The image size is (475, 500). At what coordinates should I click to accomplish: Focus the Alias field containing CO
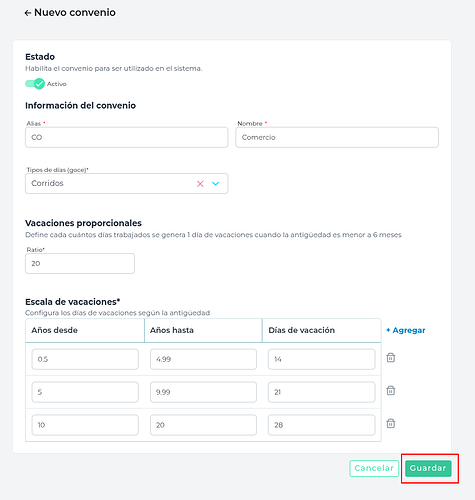(126, 137)
